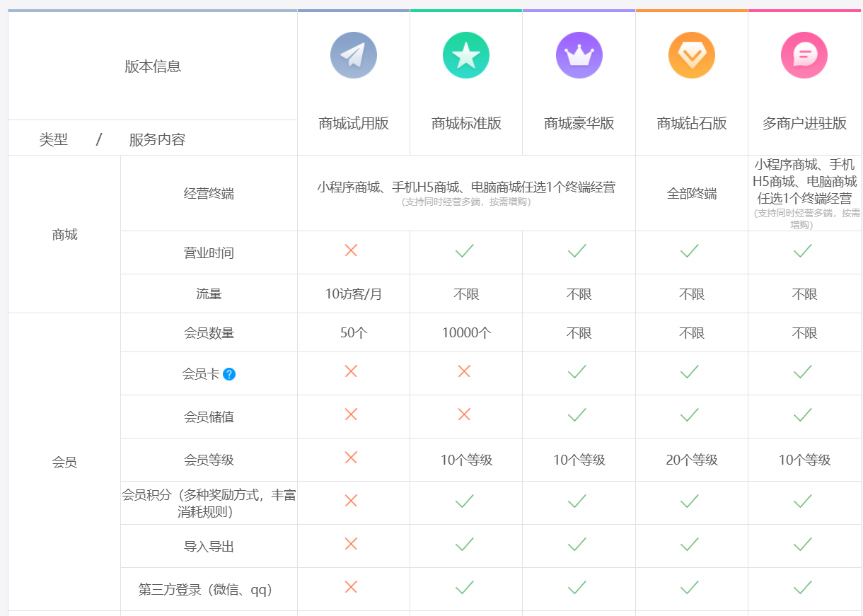
Task: Click the red cross for 会员等级 in 商城试用版
Action: click(x=351, y=457)
